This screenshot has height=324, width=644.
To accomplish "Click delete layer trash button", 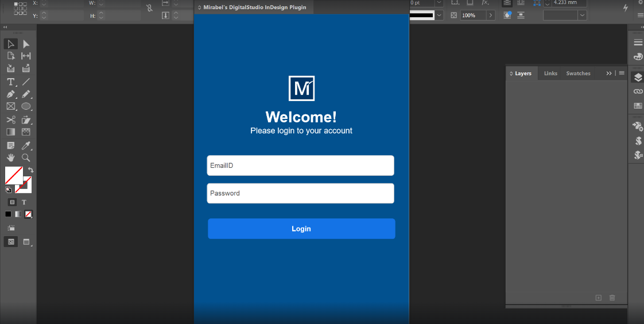I will click(612, 298).
